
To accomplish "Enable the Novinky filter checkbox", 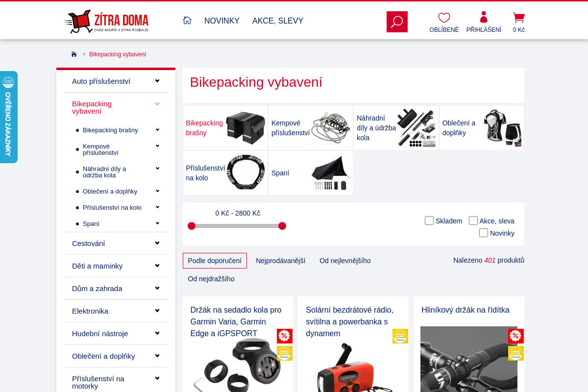I will (484, 232).
